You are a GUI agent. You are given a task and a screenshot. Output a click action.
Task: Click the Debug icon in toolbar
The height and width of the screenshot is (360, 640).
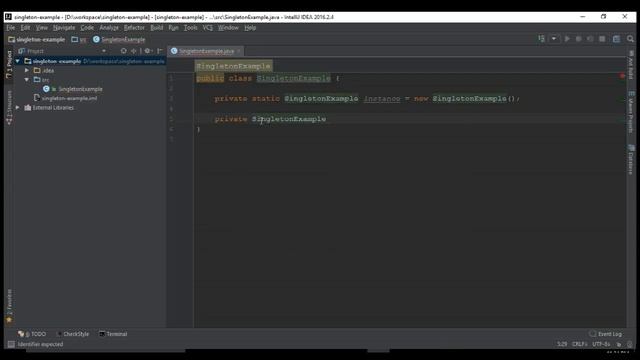coord(578,39)
